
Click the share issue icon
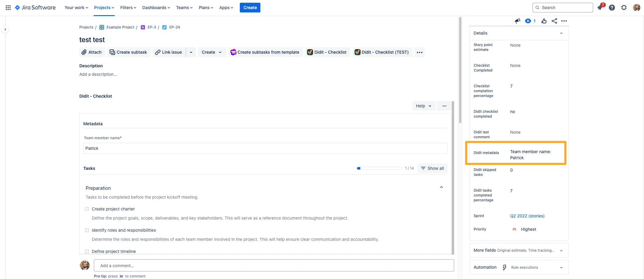pos(554,21)
